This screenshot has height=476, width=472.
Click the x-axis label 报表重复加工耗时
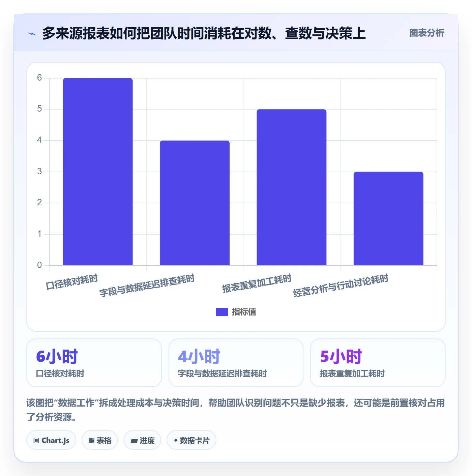tap(257, 284)
